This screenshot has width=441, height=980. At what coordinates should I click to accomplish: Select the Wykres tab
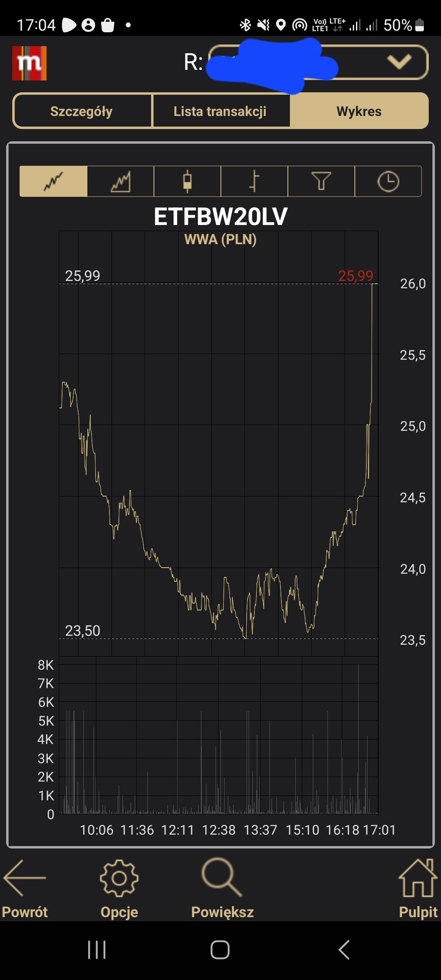[359, 111]
